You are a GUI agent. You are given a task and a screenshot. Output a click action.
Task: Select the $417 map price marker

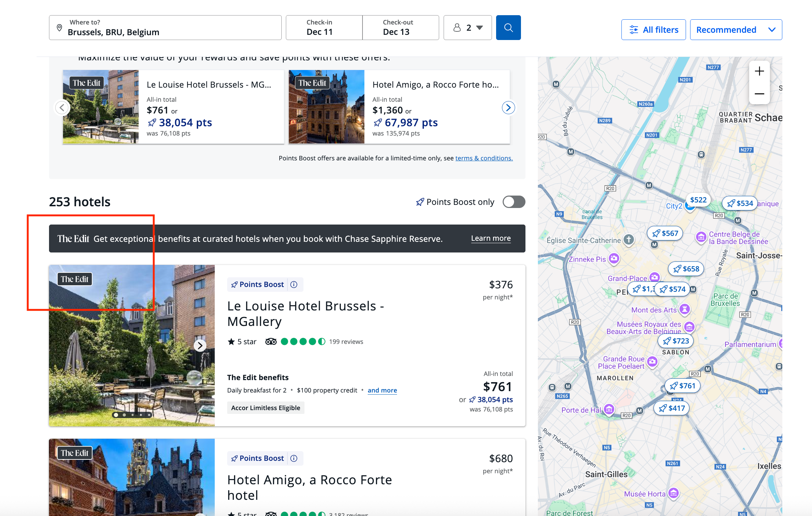672,408
